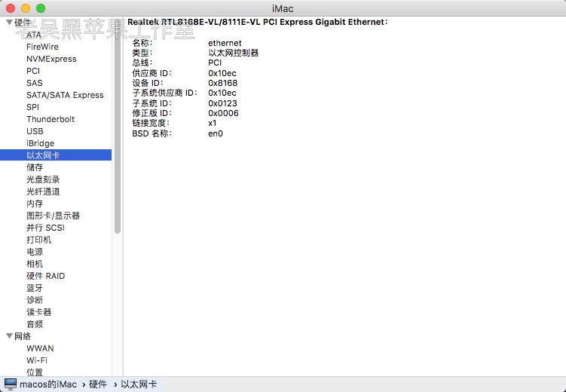
Task: Select 位置 at the sidebar bottom
Action: [35, 372]
